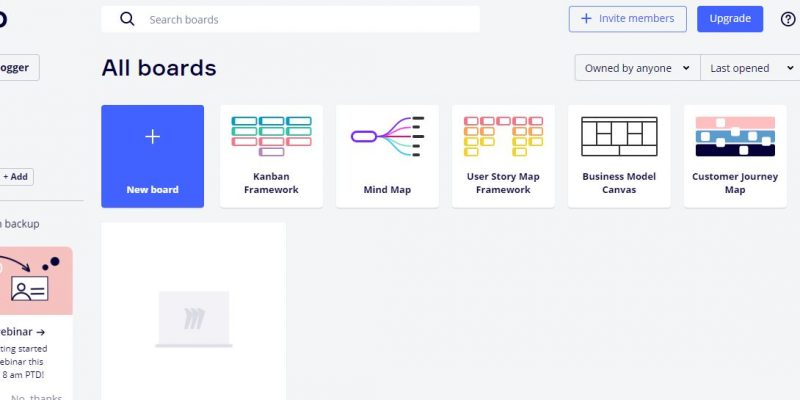Select the Customer Journey Map icon
The width and height of the screenshot is (800, 400).
coord(735,137)
